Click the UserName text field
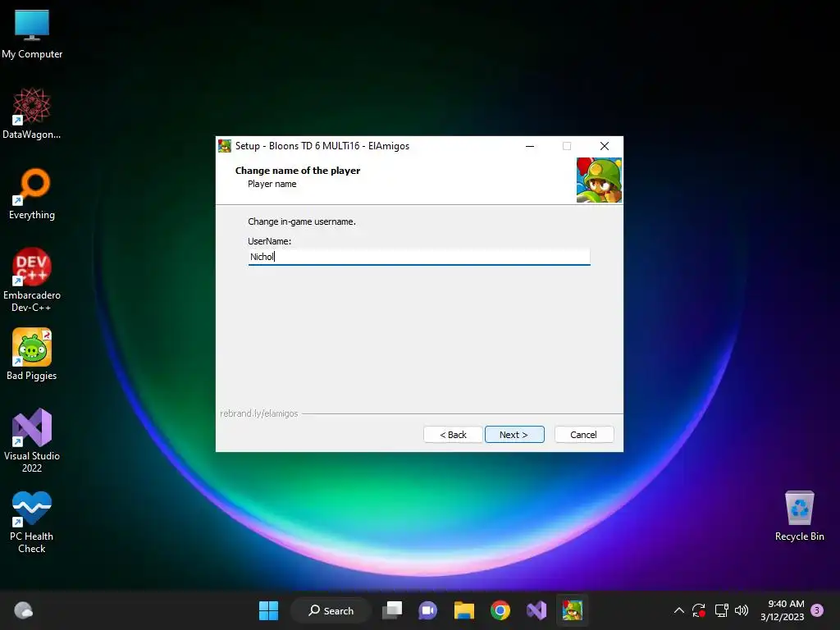Viewport: 840px width, 630px height. coord(419,257)
